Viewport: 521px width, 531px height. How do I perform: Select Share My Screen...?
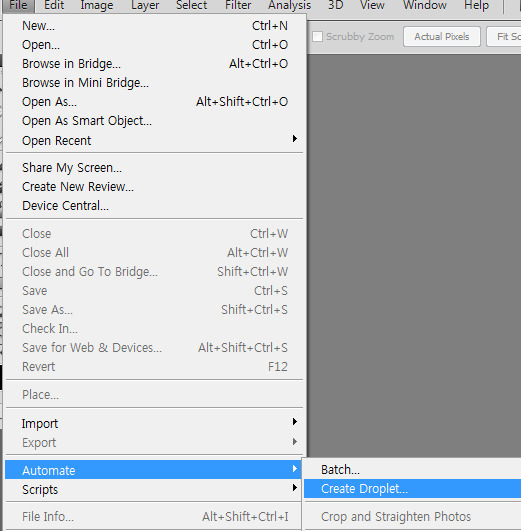tap(154, 168)
